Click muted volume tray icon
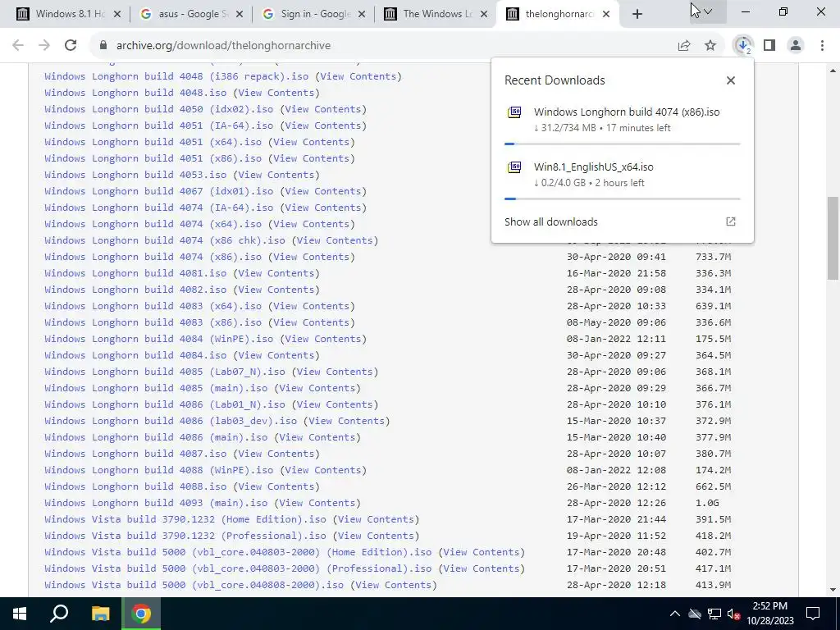 pos(734,614)
